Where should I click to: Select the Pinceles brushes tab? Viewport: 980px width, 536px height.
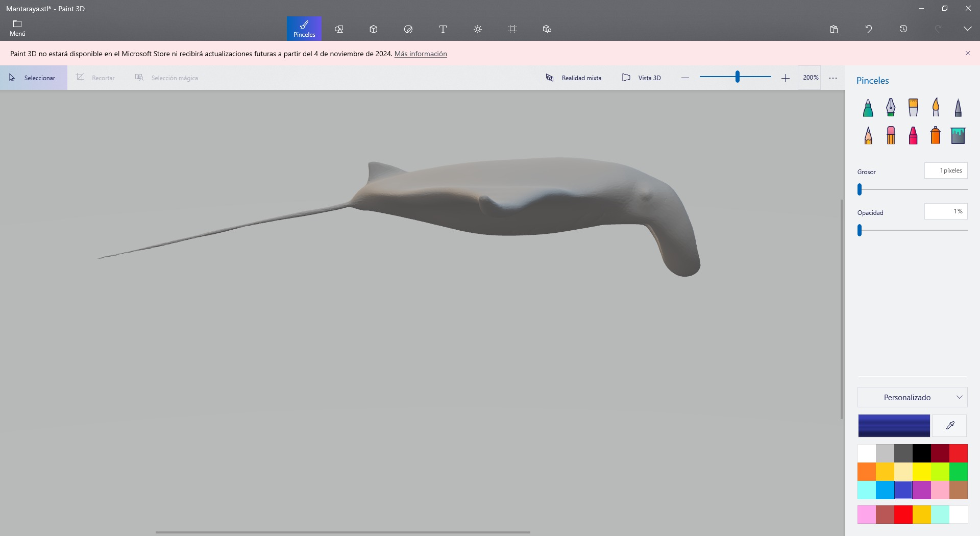(304, 29)
